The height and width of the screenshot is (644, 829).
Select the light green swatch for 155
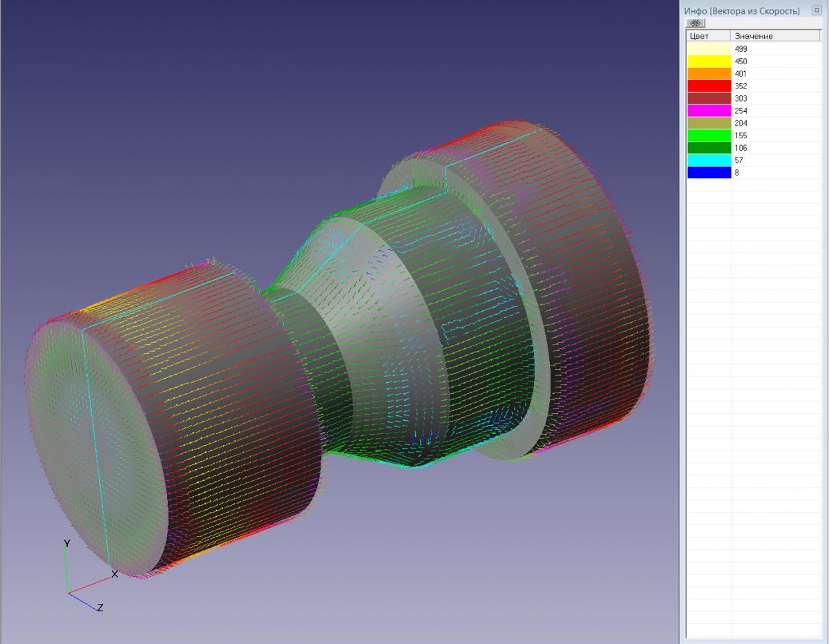pyautogui.click(x=709, y=135)
